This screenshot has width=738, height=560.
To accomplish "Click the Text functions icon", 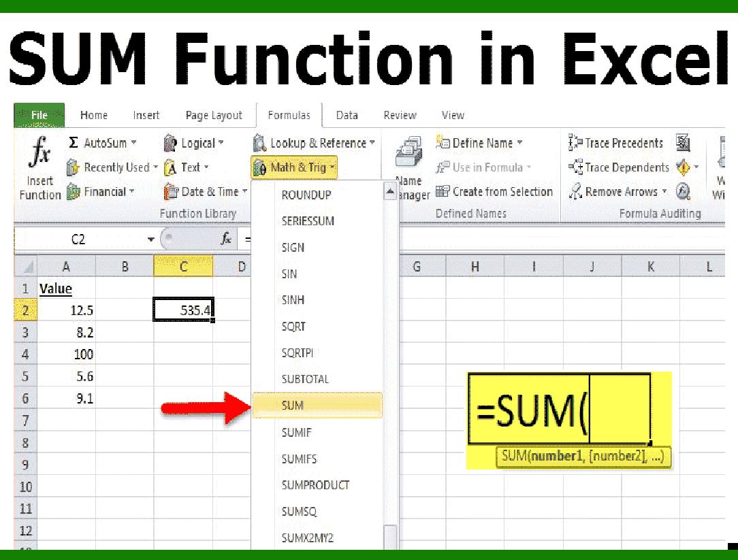I will tap(170, 167).
